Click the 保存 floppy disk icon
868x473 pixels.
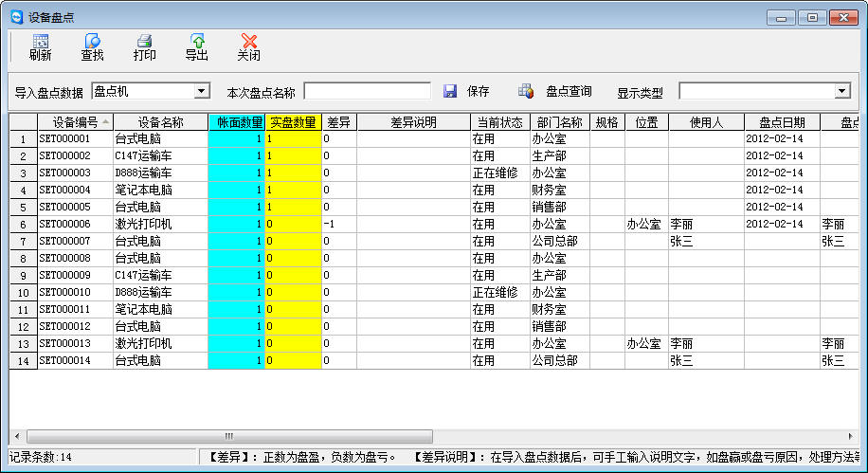pos(451,91)
